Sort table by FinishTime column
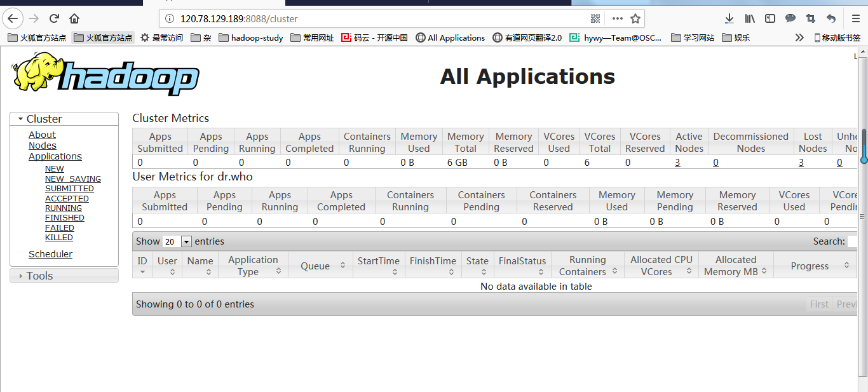 (x=433, y=266)
